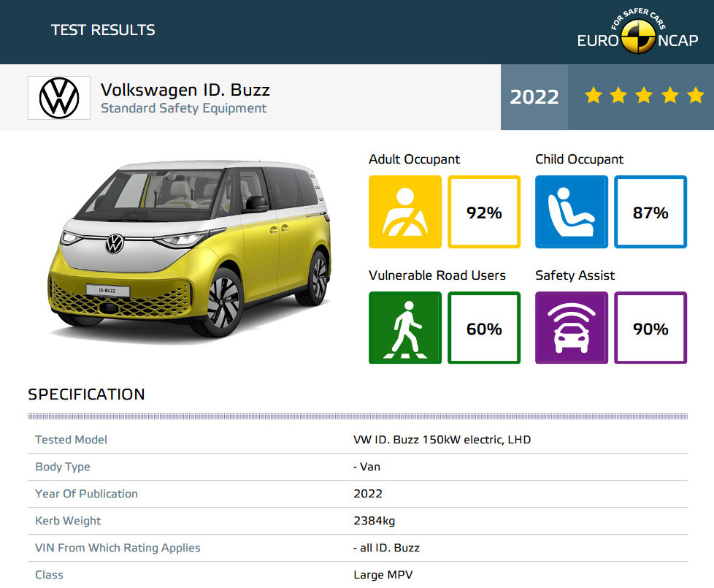
Task: Click the '- Van' value
Action: (366, 467)
